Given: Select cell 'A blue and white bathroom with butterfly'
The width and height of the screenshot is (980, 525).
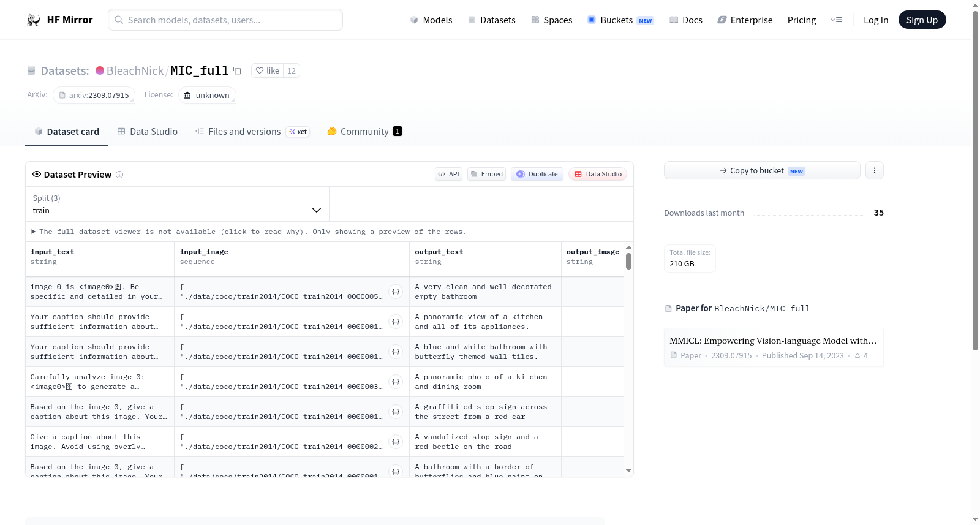Looking at the screenshot, I should (x=485, y=352).
